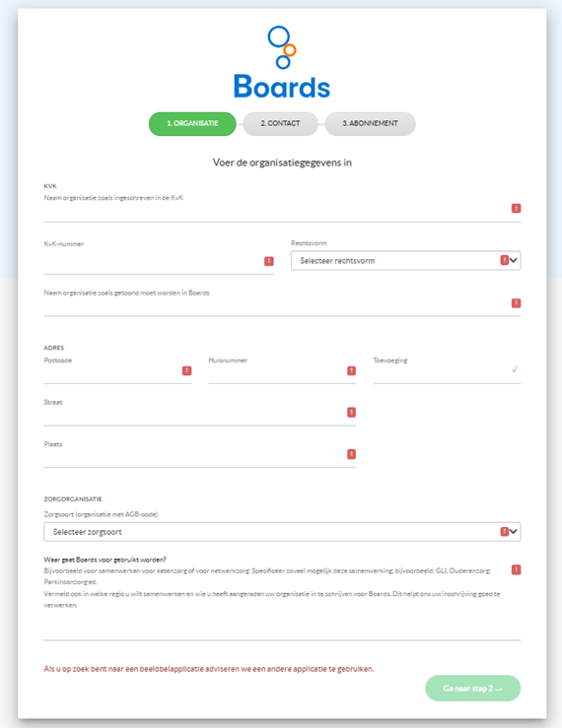This screenshot has height=728, width=562.
Task: Click chevron arrow of rechtsvorm select
Action: [513, 260]
